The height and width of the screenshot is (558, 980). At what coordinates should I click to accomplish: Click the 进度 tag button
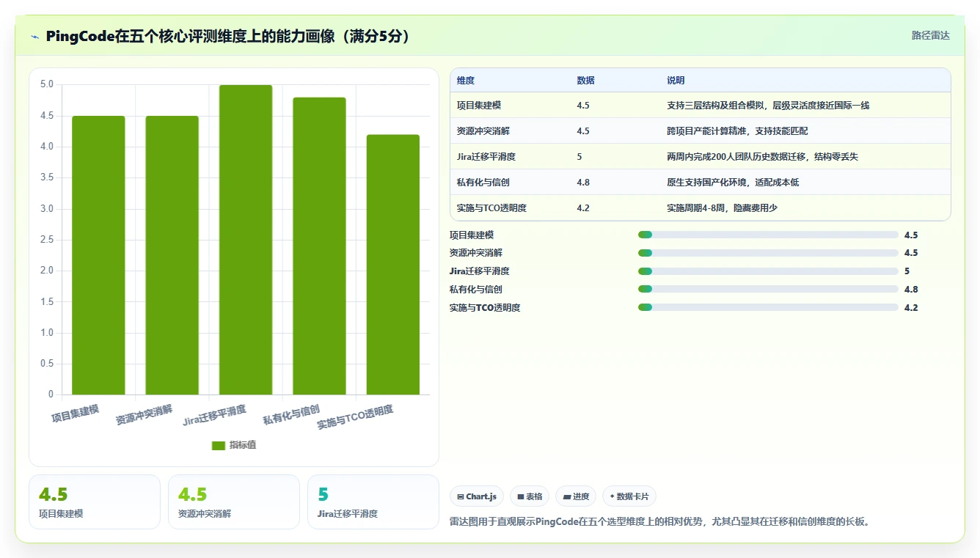(x=576, y=496)
